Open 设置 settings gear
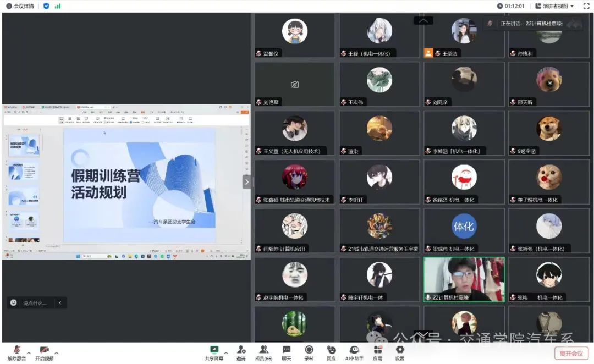The height and width of the screenshot is (364, 594). 399,352
